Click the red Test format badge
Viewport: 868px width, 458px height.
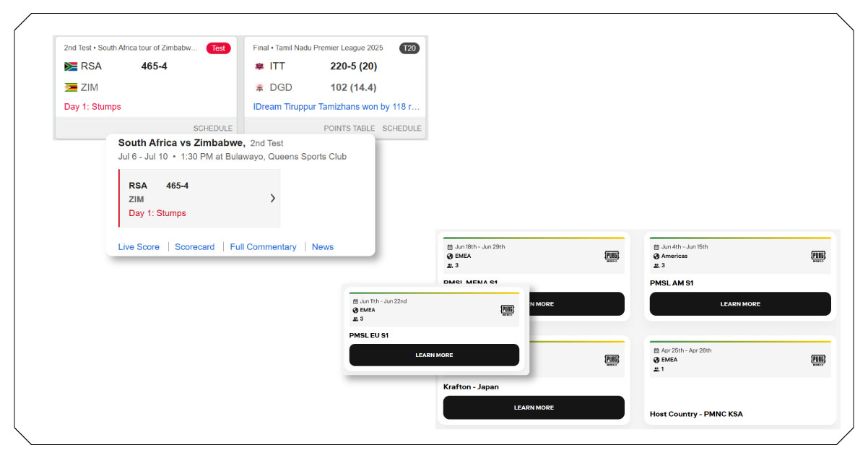218,48
